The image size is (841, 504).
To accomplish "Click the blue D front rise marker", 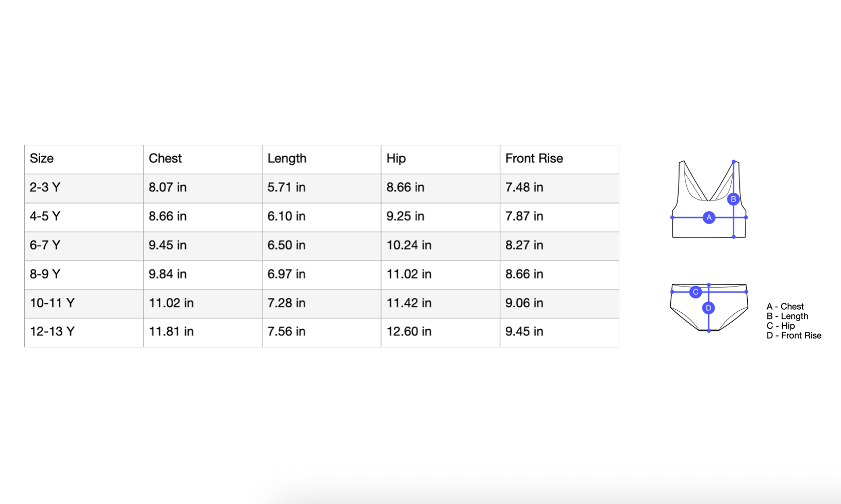I will coord(708,308).
